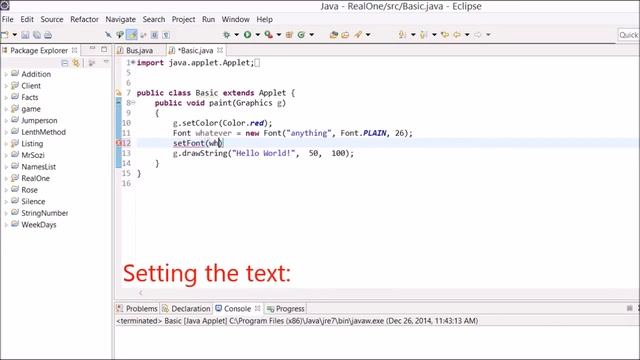This screenshot has height=360, width=640.
Task: Open the Run dropdown arrow
Action: pos(258,35)
